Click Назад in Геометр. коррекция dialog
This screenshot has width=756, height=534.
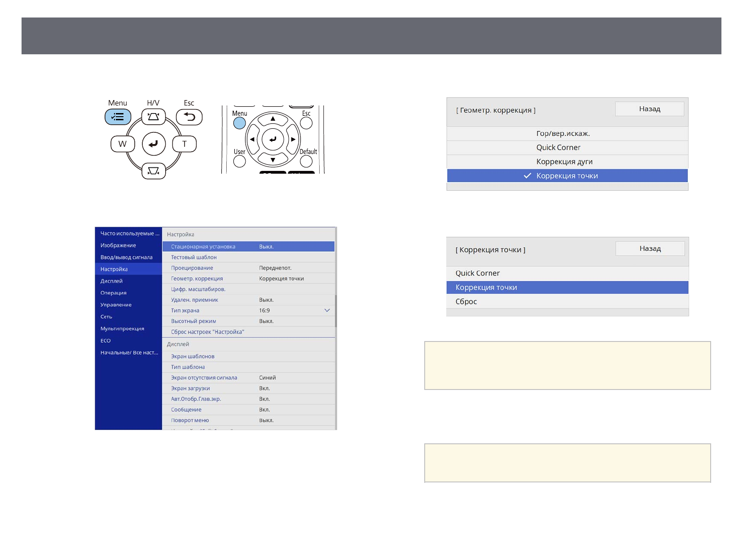pyautogui.click(x=649, y=109)
